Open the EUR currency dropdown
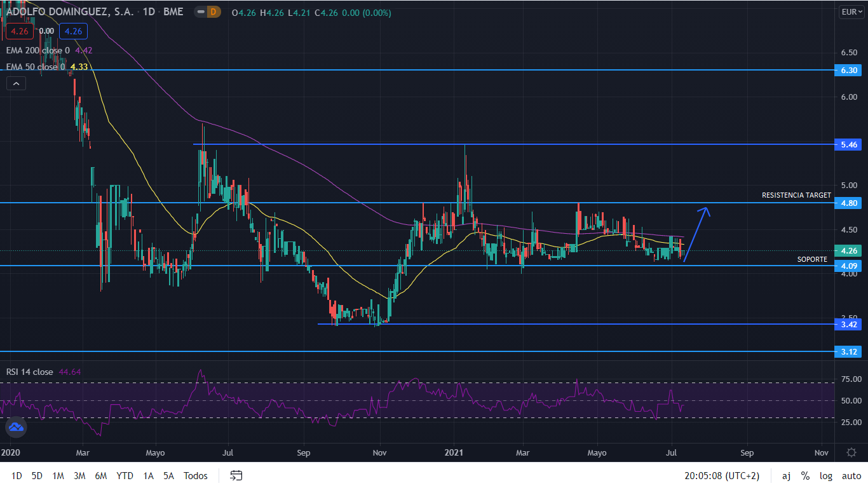The height and width of the screenshot is (488, 868). pyautogui.click(x=851, y=12)
